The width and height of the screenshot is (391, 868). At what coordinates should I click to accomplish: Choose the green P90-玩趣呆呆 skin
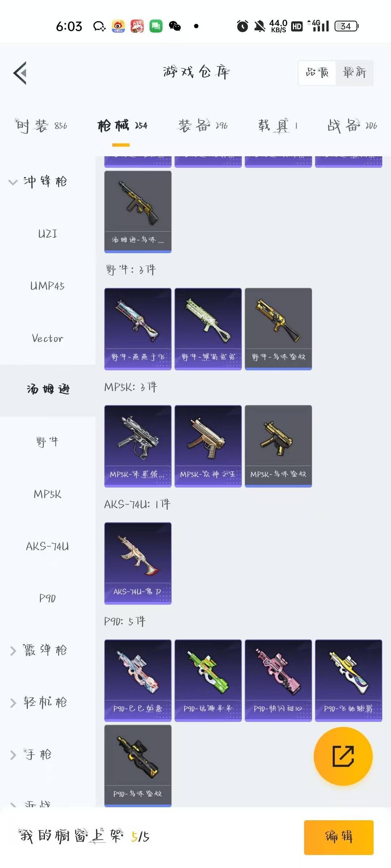tap(208, 680)
